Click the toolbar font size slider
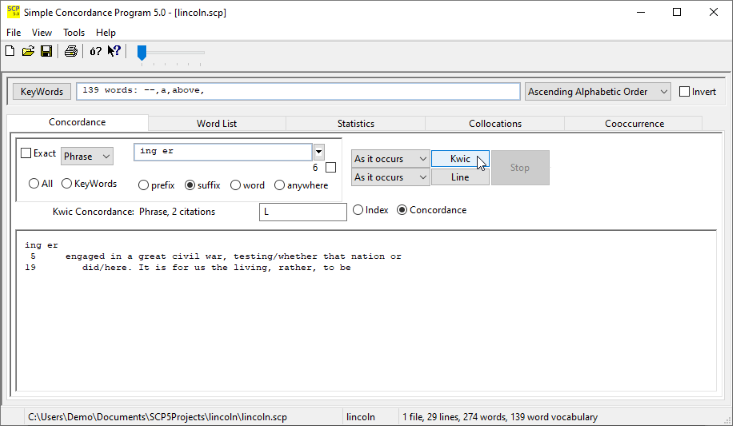 [142, 52]
